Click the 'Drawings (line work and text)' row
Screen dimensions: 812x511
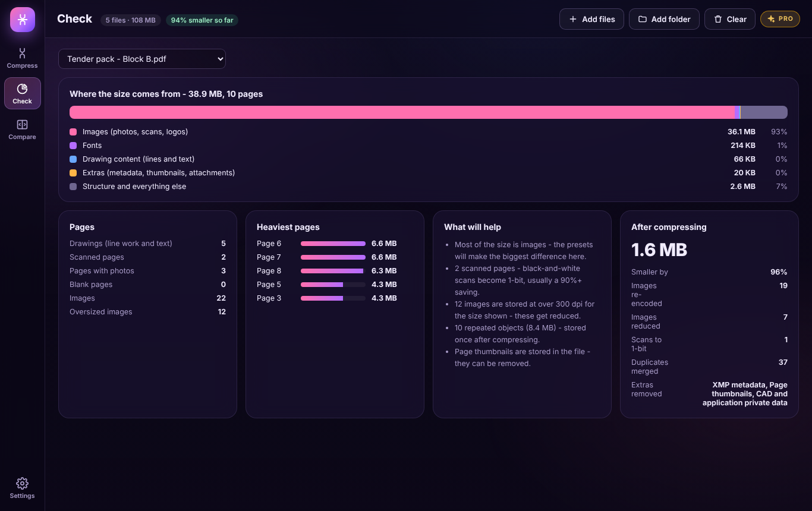click(x=147, y=244)
